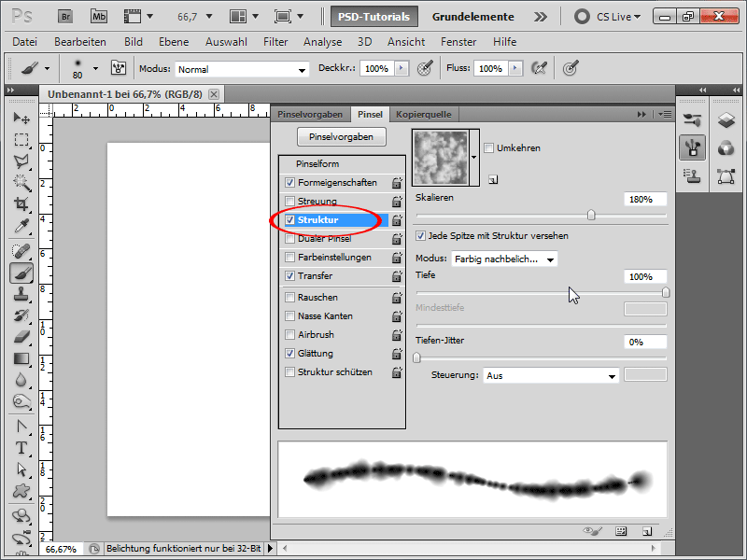Enable the Rauschen checkbox

tap(289, 297)
